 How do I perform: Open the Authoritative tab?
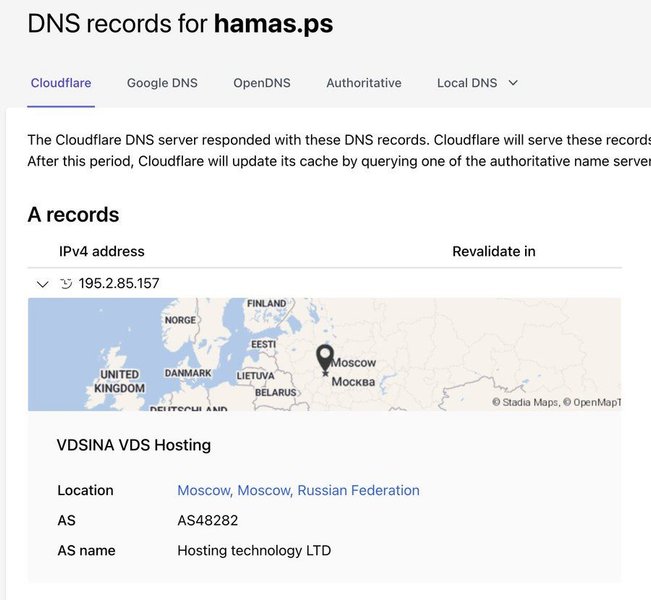click(364, 83)
